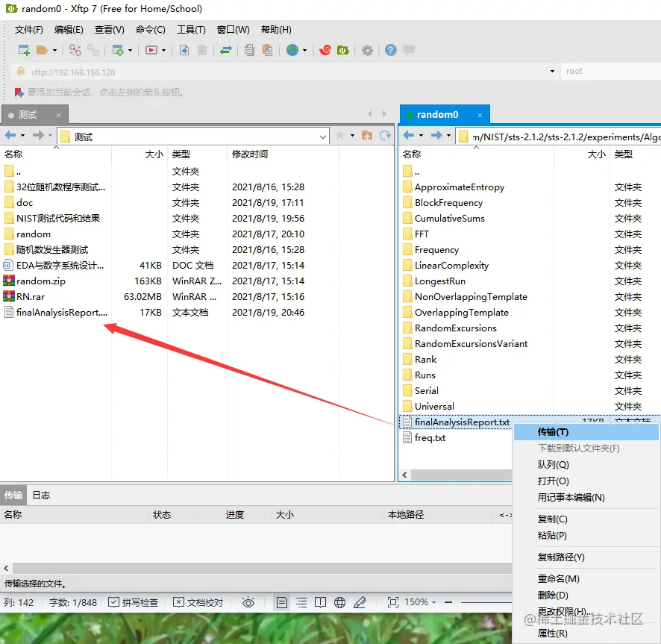Click the red swirl Xshell icon
Screen dimensions: 661x644
[x=325, y=50]
